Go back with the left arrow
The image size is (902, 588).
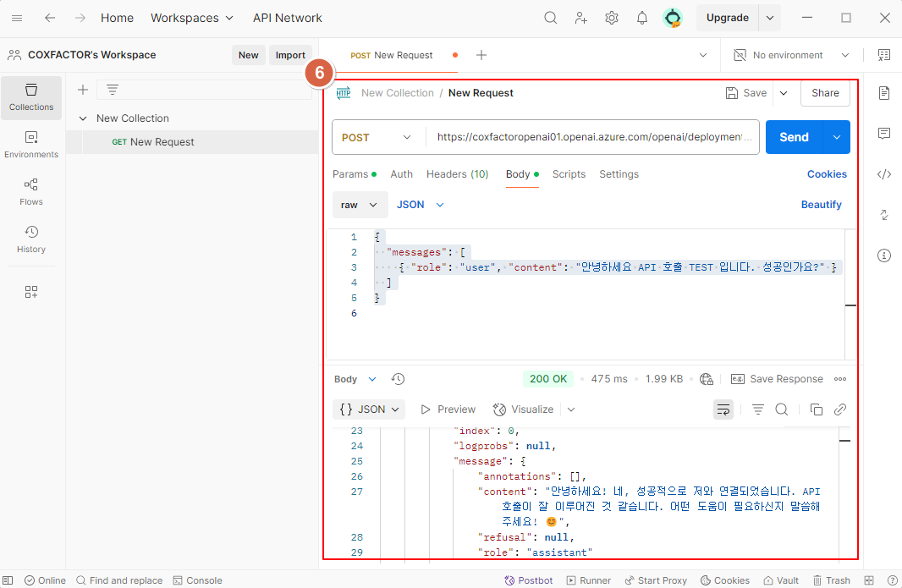pyautogui.click(x=50, y=18)
